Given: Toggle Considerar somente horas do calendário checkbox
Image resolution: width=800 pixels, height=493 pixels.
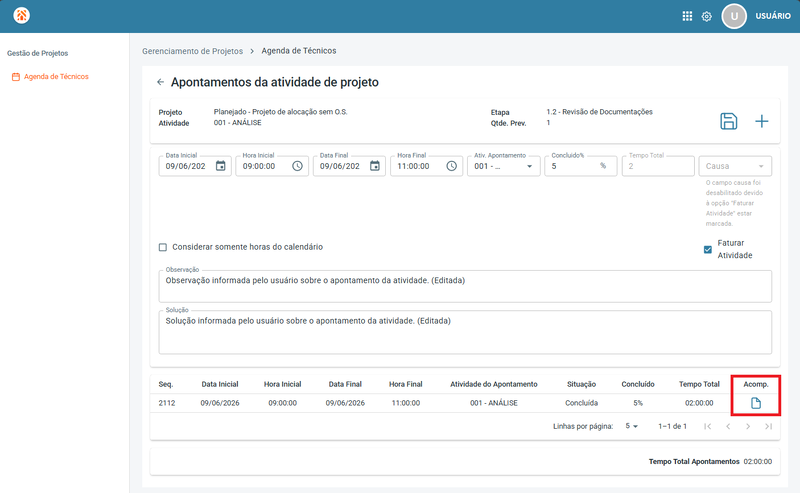Looking at the screenshot, I should click(x=163, y=247).
